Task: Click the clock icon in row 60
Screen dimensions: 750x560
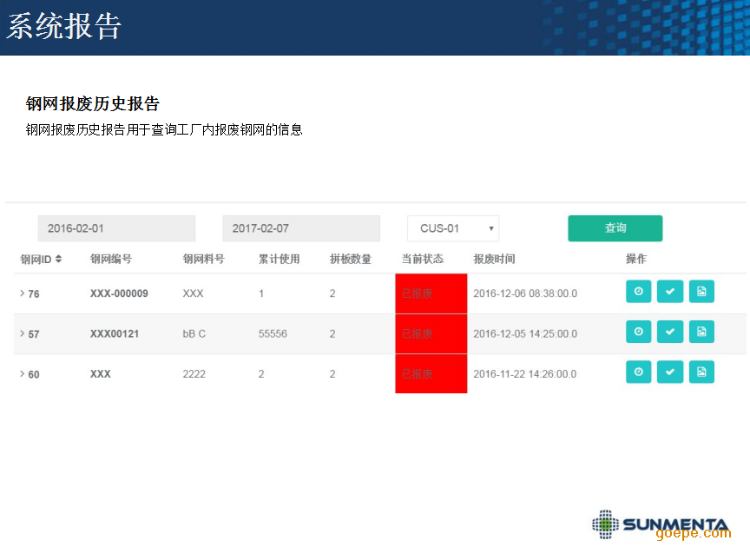Action: [x=638, y=372]
